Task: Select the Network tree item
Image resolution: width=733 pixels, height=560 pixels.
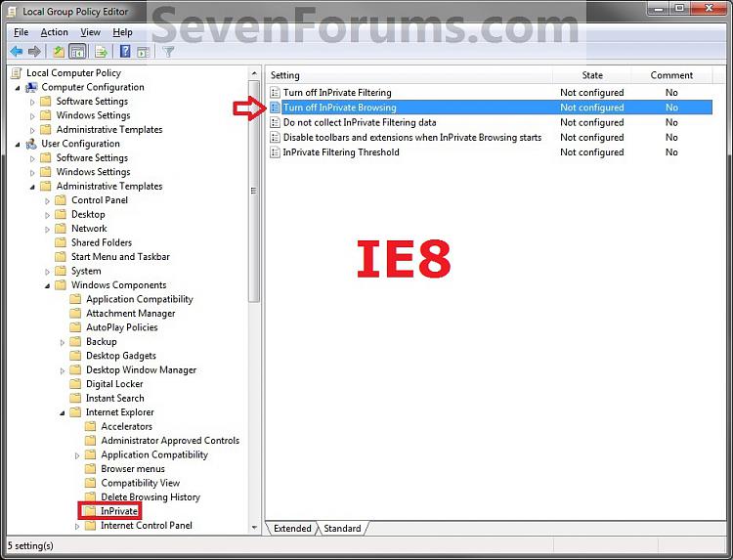Action: (x=89, y=229)
